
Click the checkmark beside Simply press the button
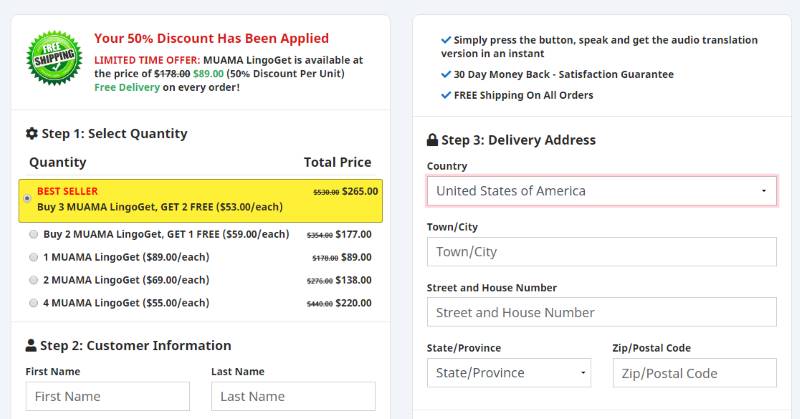[x=446, y=40]
